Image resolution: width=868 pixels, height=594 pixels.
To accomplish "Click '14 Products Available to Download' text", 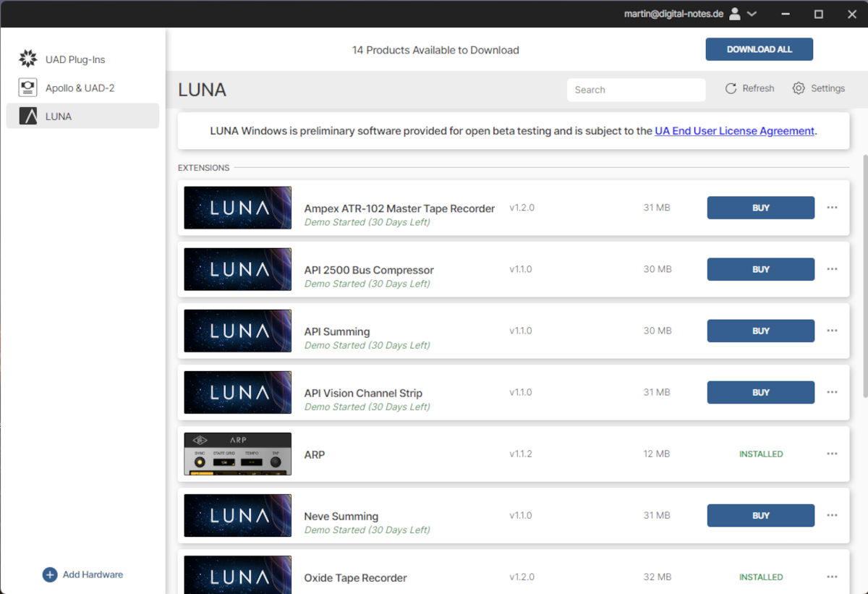I will click(435, 50).
